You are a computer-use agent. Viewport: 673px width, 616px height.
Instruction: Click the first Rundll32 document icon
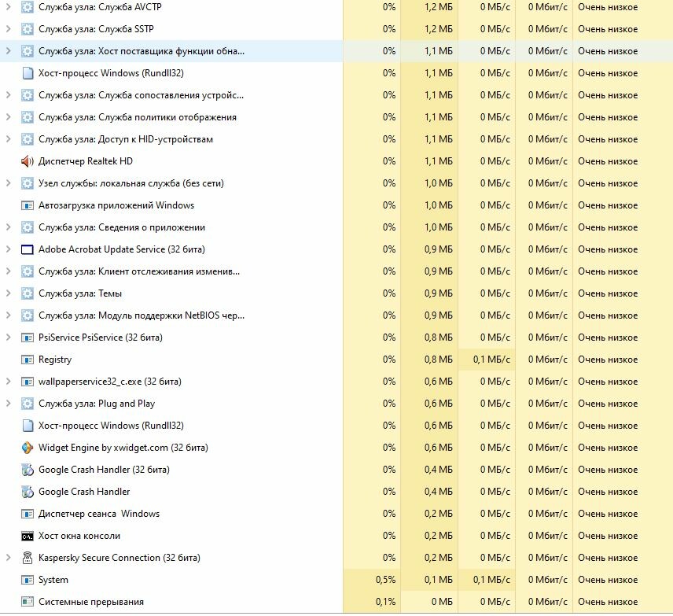pyautogui.click(x=27, y=73)
